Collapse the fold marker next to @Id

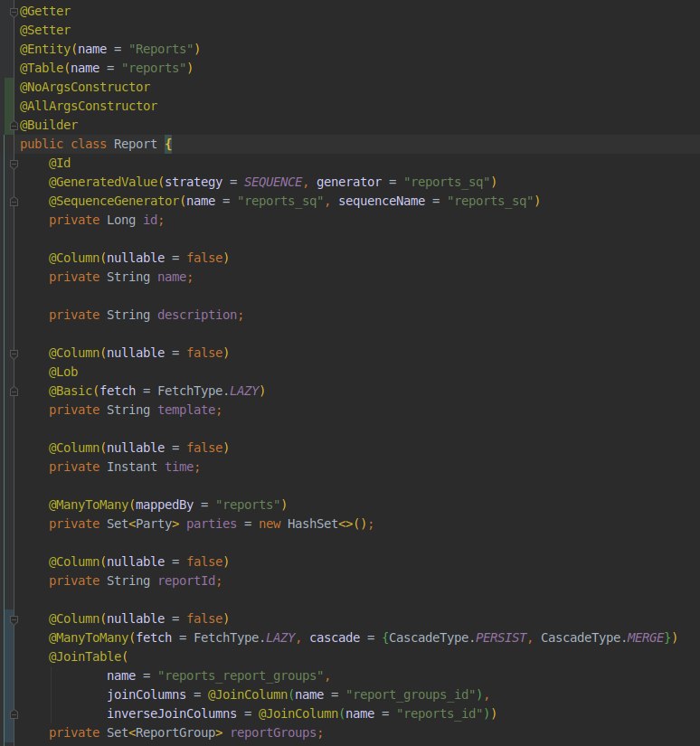(14, 164)
